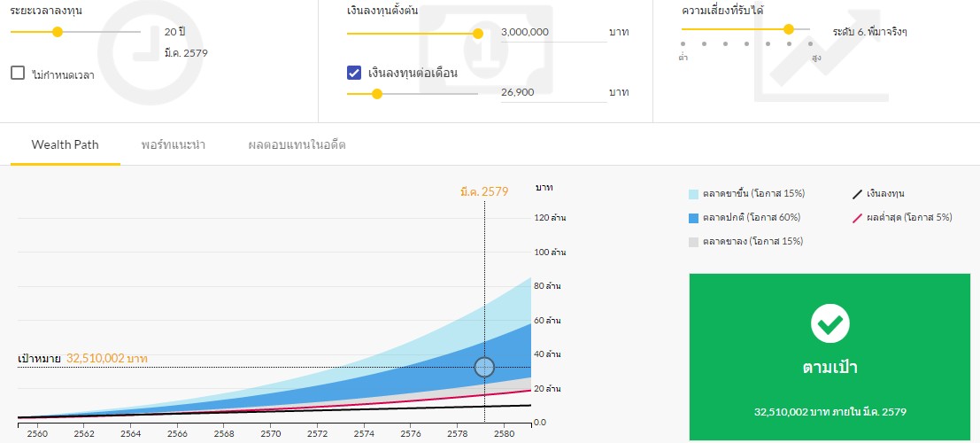Click the black เงินลงทุน line legend icon
The height and width of the screenshot is (443, 980).
(857, 194)
